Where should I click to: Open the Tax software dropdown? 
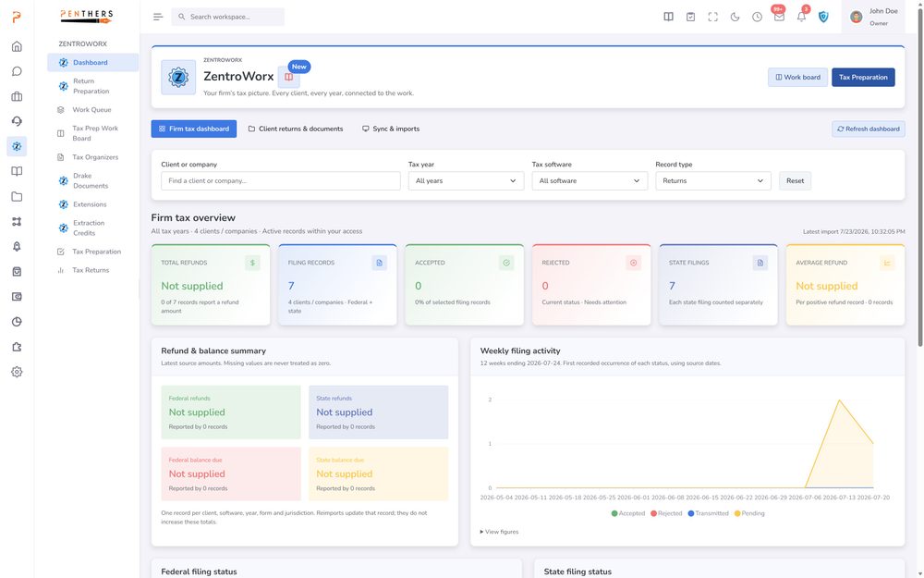pyautogui.click(x=590, y=181)
